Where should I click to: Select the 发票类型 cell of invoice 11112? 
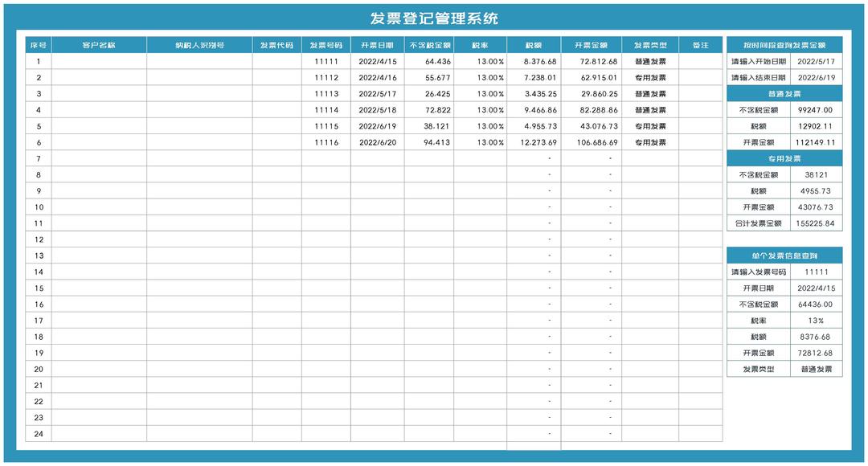(650, 77)
